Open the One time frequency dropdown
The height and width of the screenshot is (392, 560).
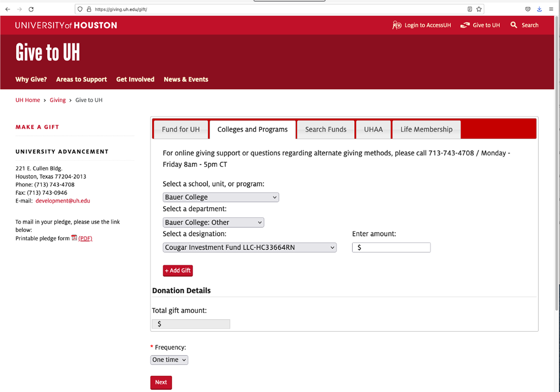(x=169, y=360)
